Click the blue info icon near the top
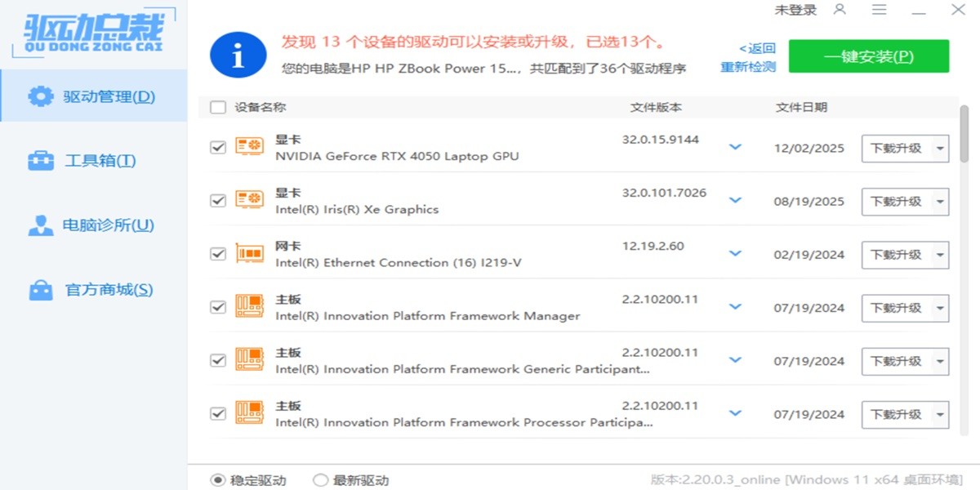 pos(238,54)
